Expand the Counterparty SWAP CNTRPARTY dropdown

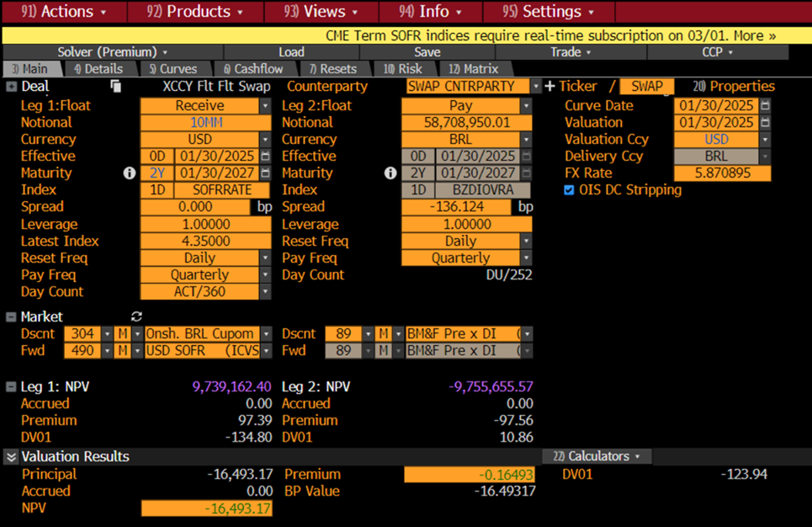pyautogui.click(x=535, y=86)
